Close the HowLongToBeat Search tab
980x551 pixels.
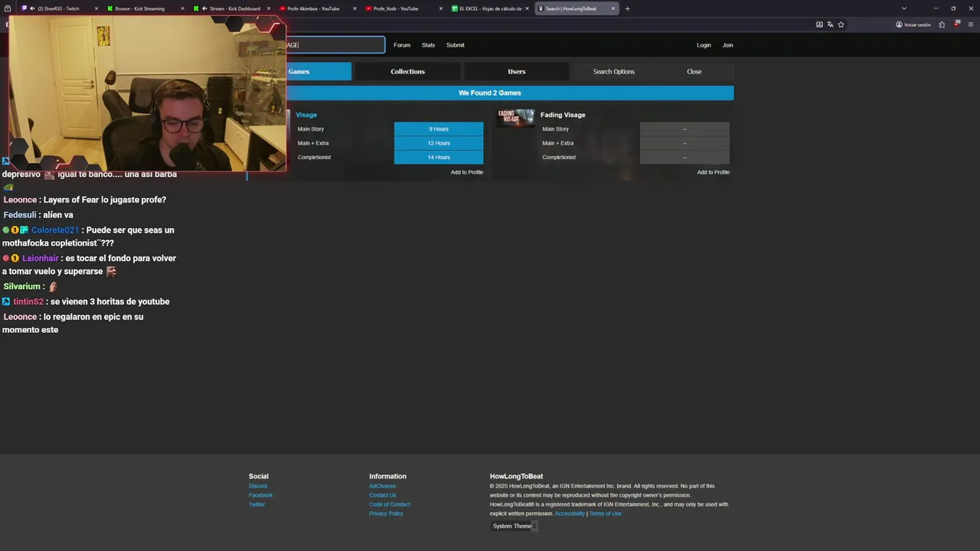pyautogui.click(x=613, y=8)
